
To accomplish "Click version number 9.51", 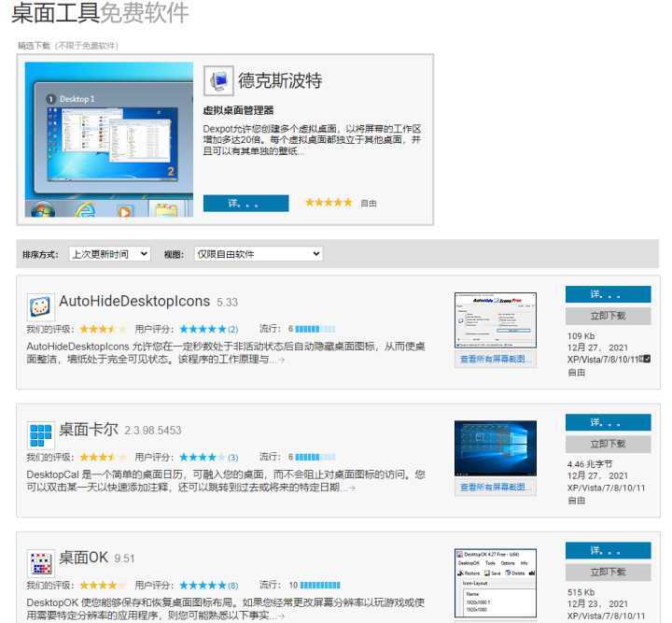I will [x=125, y=559].
